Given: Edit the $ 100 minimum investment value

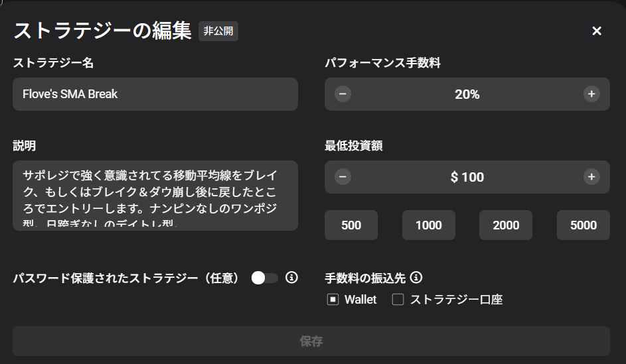Looking at the screenshot, I should [467, 177].
